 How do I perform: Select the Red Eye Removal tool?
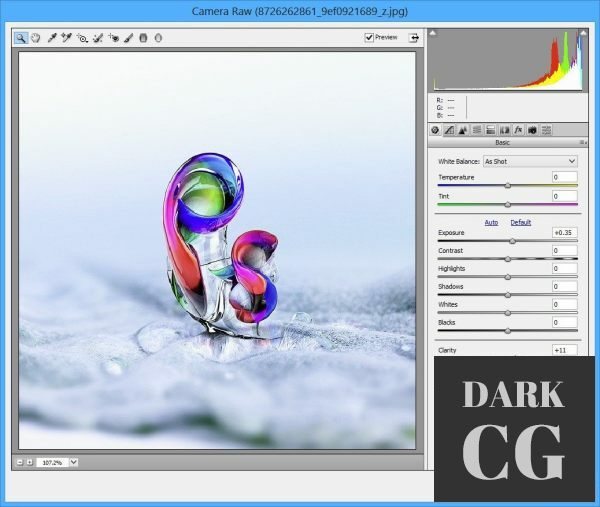tap(113, 38)
